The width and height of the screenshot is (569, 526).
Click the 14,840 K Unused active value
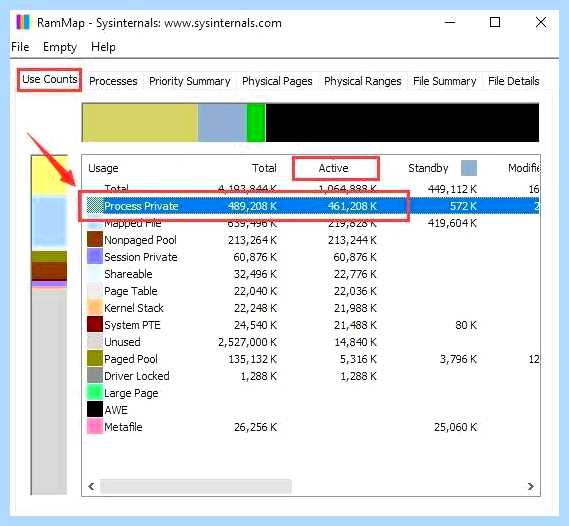pos(356,342)
